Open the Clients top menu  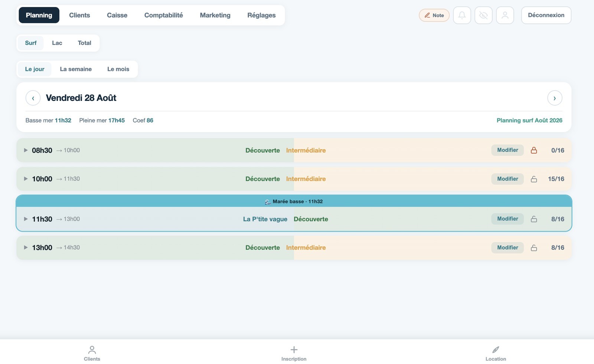79,15
